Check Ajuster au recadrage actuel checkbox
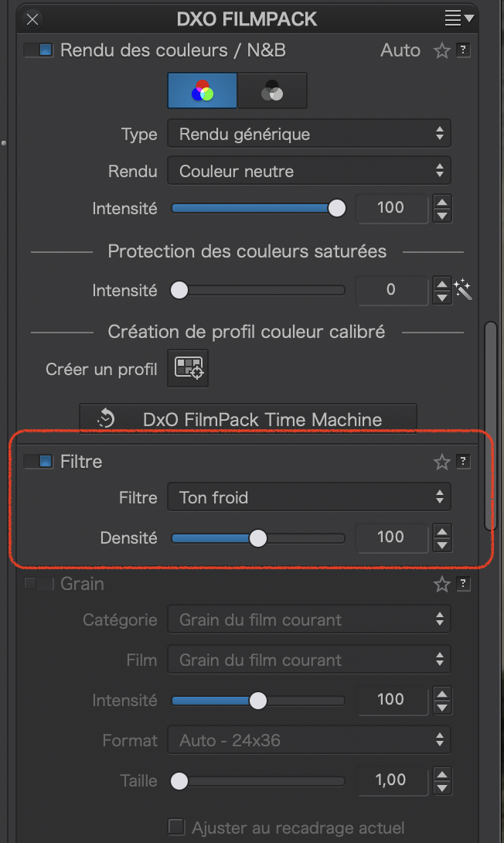The height and width of the screenshot is (843, 504). tap(176, 827)
